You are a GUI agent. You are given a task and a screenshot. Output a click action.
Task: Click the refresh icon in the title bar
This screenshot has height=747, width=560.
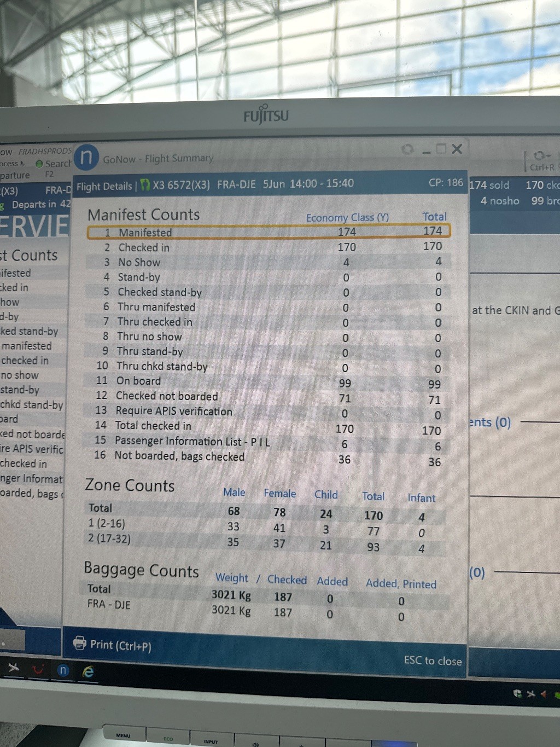407,149
